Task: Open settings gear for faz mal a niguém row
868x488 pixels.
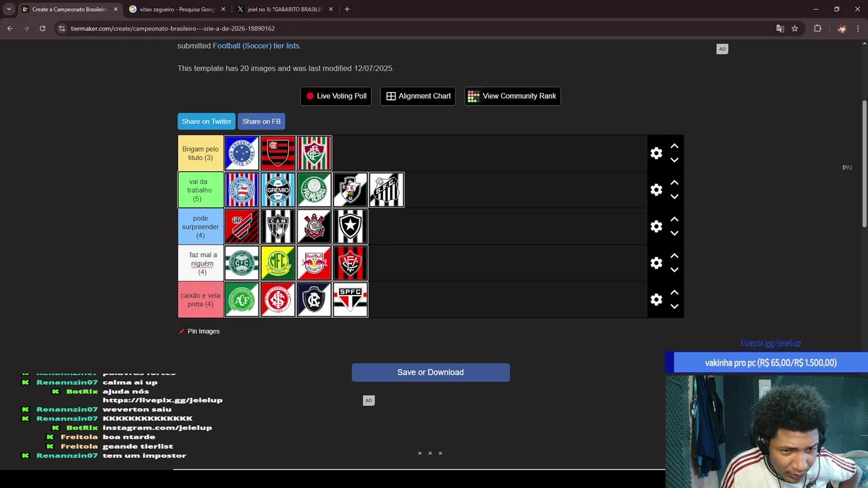Action: [656, 263]
